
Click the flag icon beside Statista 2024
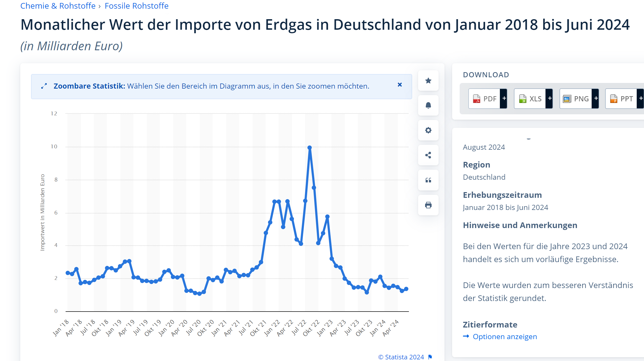tap(430, 357)
